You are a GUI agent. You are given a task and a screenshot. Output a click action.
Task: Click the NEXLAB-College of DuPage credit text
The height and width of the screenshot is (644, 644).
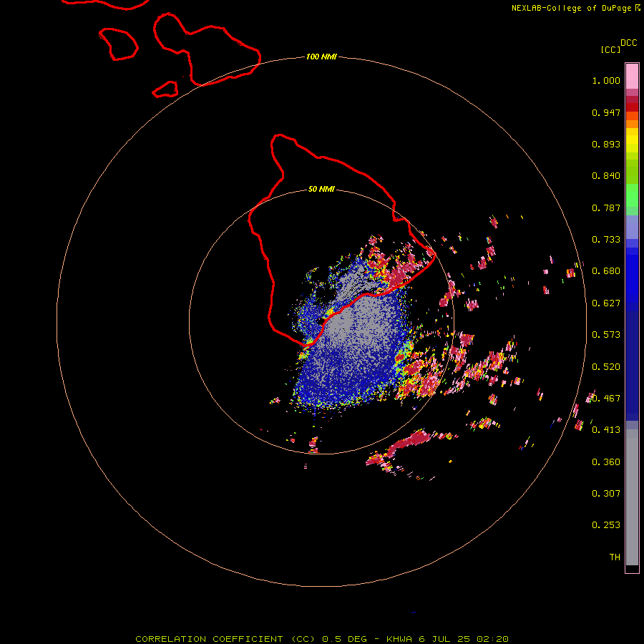571,8
